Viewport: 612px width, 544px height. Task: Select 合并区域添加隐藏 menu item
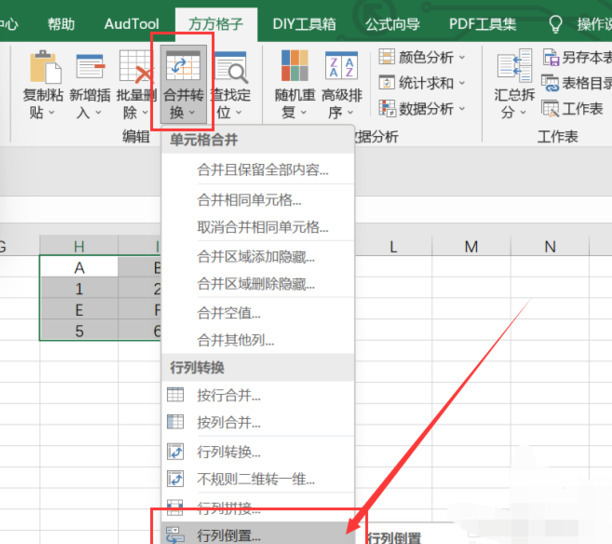point(258,257)
